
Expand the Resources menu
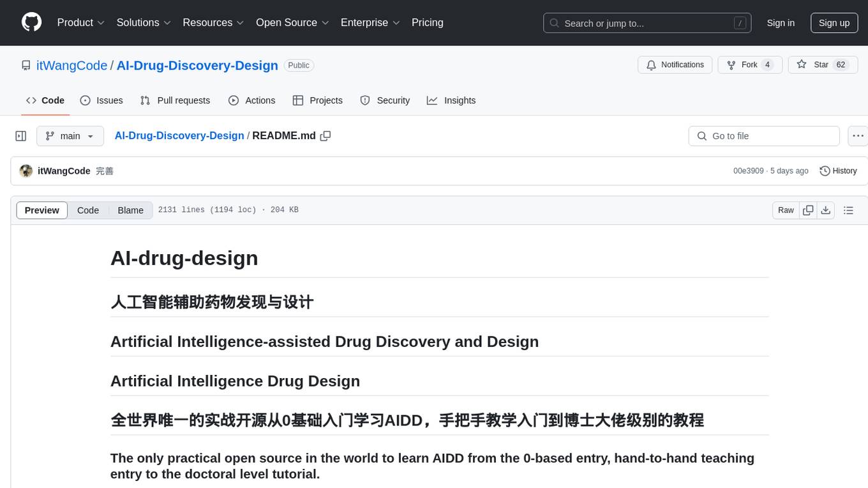213,22
